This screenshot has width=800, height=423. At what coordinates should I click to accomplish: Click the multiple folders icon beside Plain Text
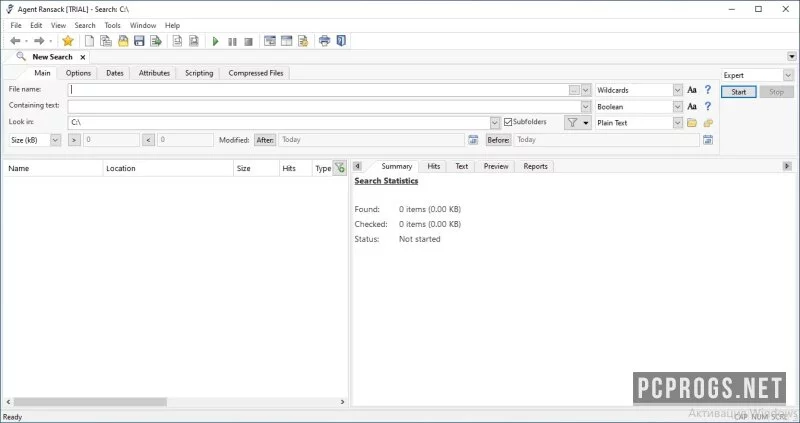coord(708,122)
